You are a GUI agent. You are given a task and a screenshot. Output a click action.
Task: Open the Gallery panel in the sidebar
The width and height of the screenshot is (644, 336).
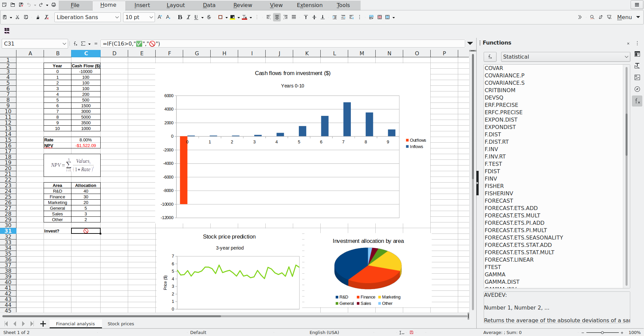tap(638, 77)
